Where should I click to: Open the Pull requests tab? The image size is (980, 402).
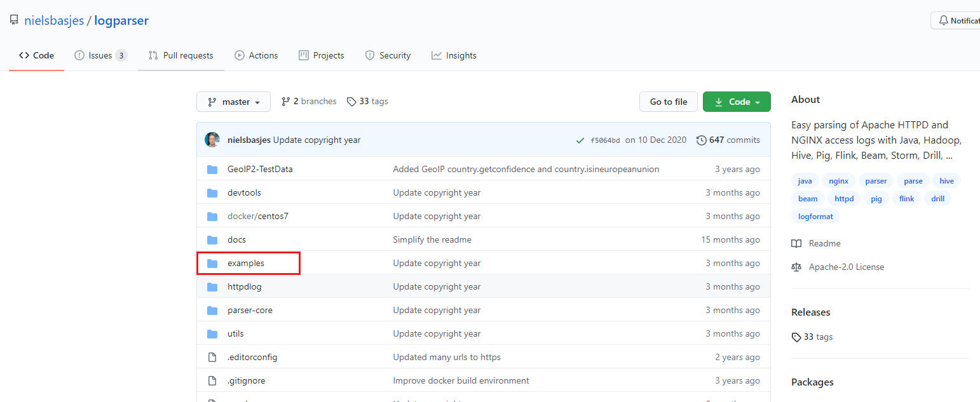click(x=181, y=55)
